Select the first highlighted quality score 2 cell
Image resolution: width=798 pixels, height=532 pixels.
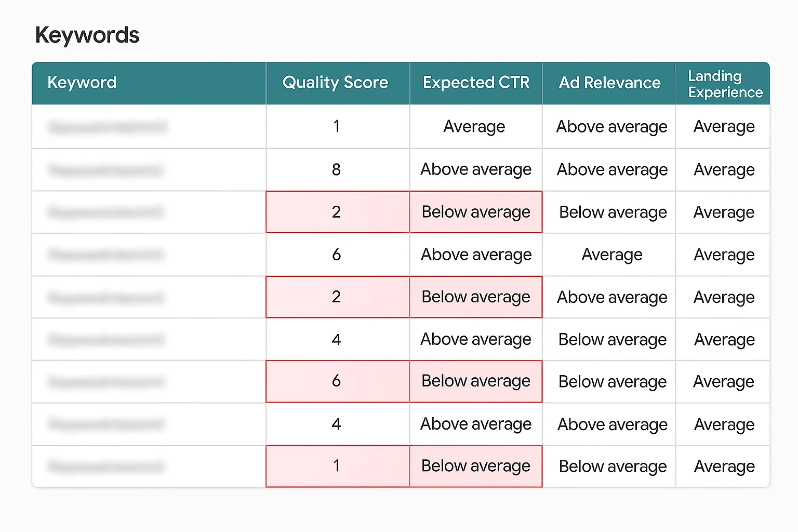click(x=337, y=212)
